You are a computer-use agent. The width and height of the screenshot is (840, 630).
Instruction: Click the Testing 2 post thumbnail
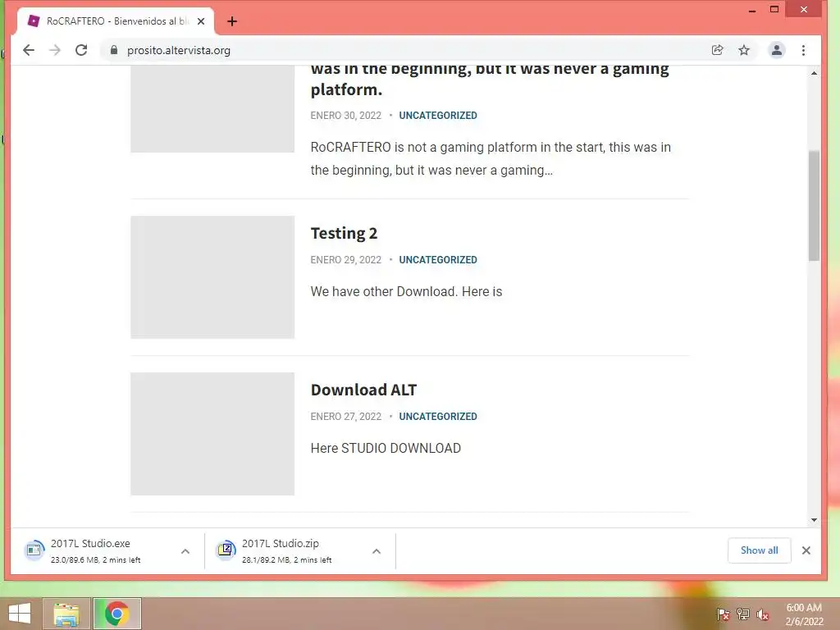tap(212, 277)
